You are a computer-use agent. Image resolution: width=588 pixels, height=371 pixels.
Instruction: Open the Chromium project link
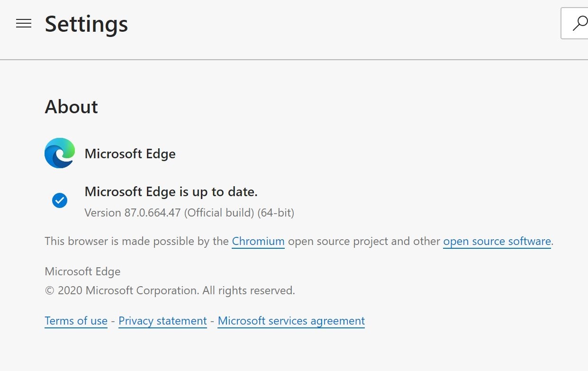tap(258, 241)
